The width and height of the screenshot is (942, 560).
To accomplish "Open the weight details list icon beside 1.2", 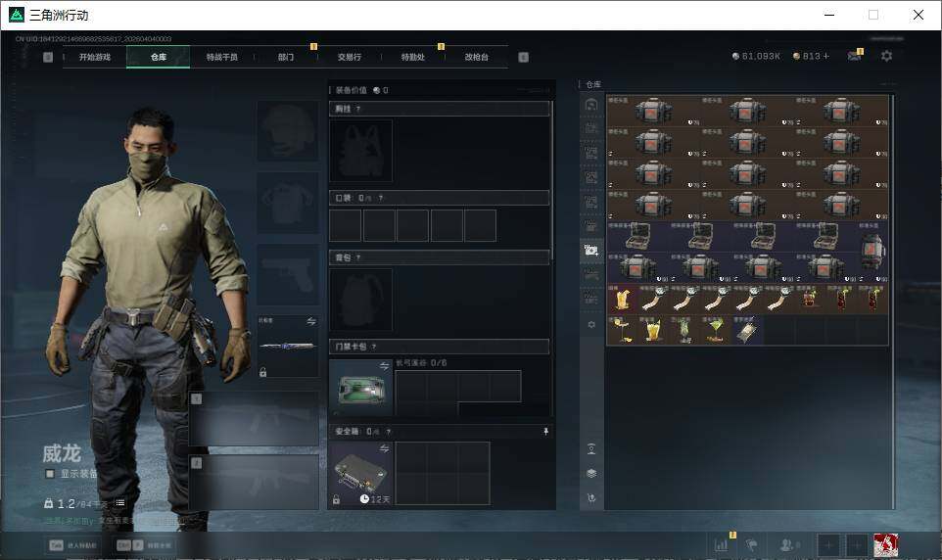I will (x=120, y=503).
